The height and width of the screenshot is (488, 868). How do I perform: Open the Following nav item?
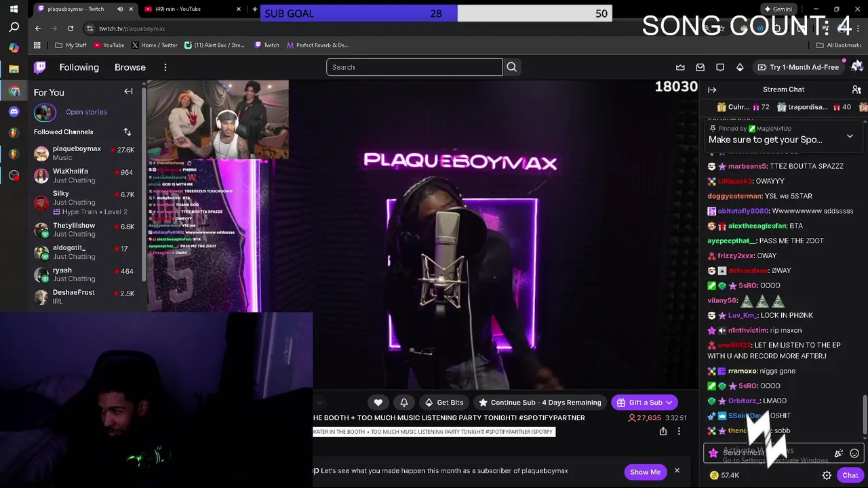(x=79, y=67)
